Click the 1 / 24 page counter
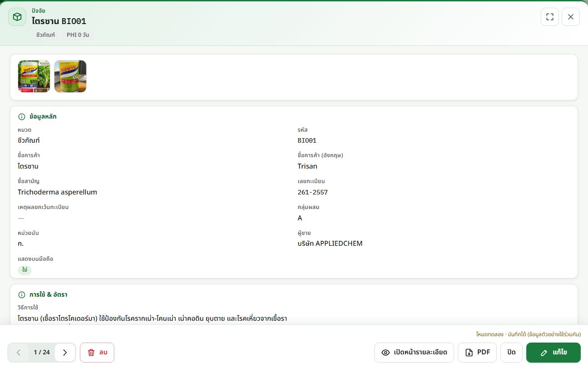This screenshot has height=368, width=588. (42, 353)
